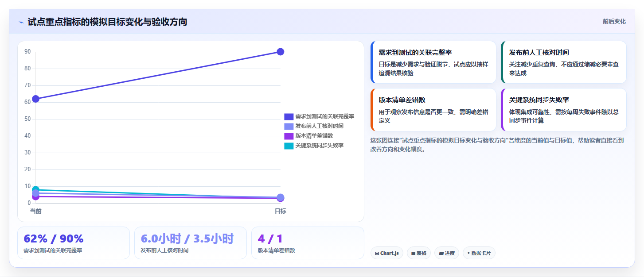
Task: Select the '关键系统同步失败率' description card
Action: point(563,110)
